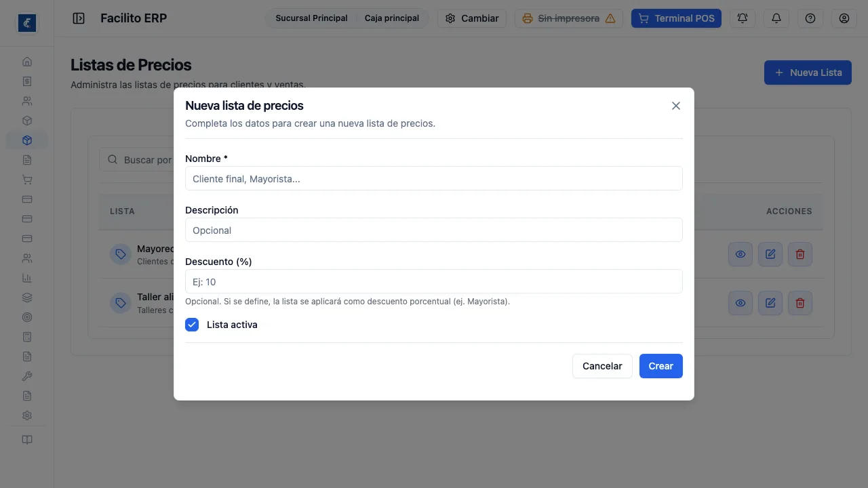Viewport: 868px width, 488px height.
Task: Open Terminal POS
Action: coord(676,18)
